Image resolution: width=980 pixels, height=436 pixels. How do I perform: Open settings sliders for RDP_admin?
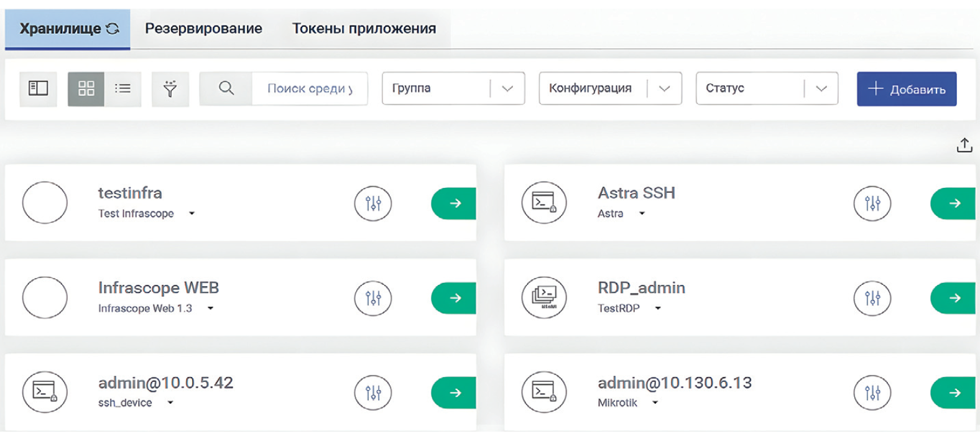tap(872, 299)
